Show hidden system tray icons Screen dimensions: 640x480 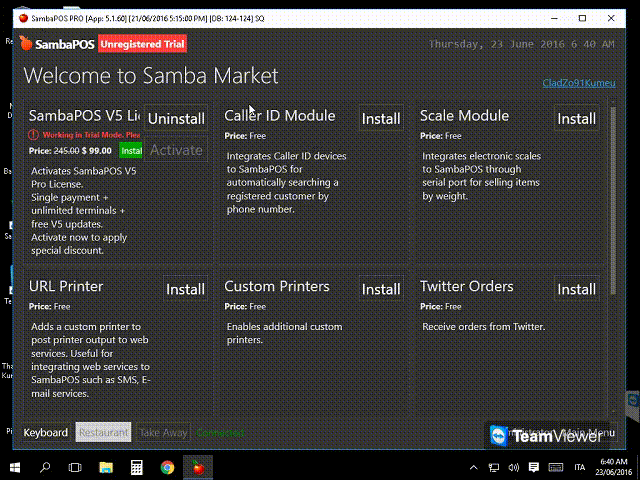click(x=473, y=467)
